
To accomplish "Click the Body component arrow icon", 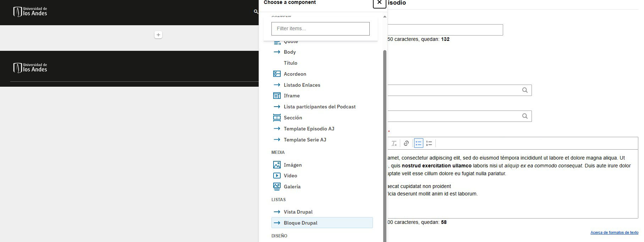I will click(277, 52).
